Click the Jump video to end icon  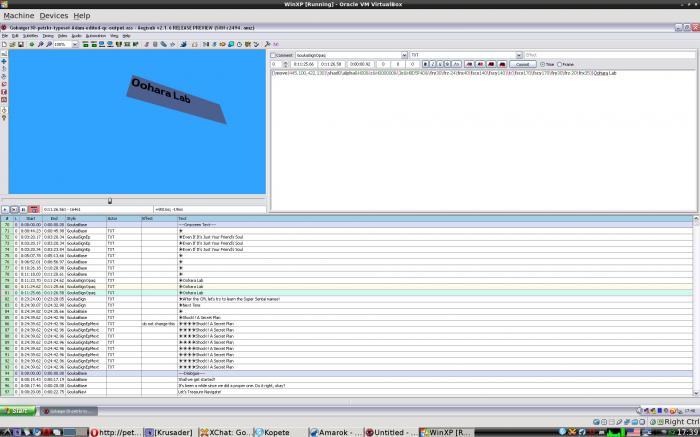pos(94,44)
